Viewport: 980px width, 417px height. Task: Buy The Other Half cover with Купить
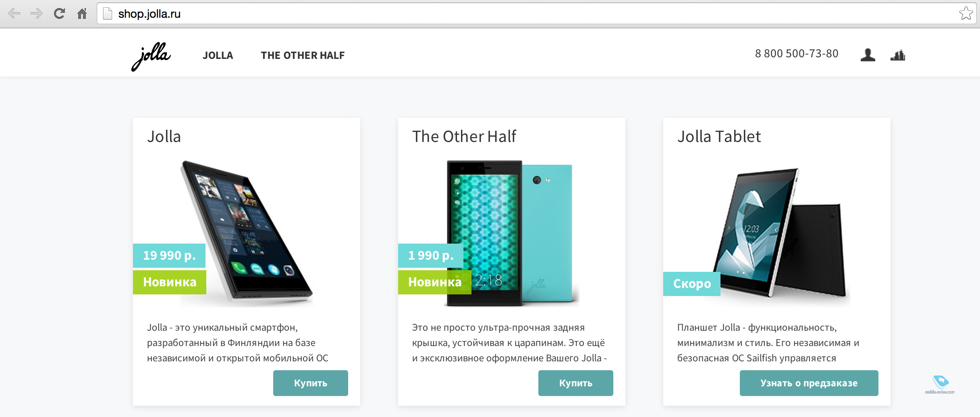576,383
